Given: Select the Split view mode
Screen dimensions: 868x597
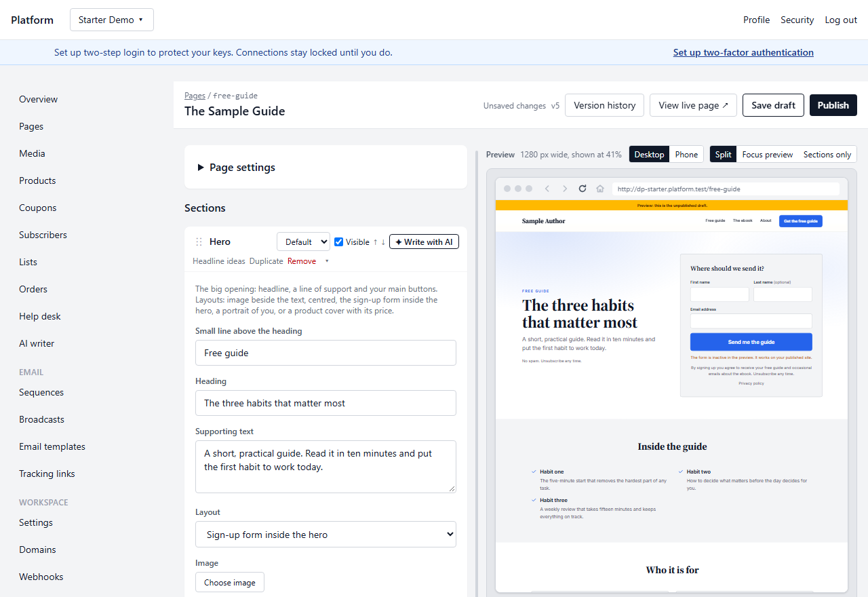Looking at the screenshot, I should [x=724, y=155].
